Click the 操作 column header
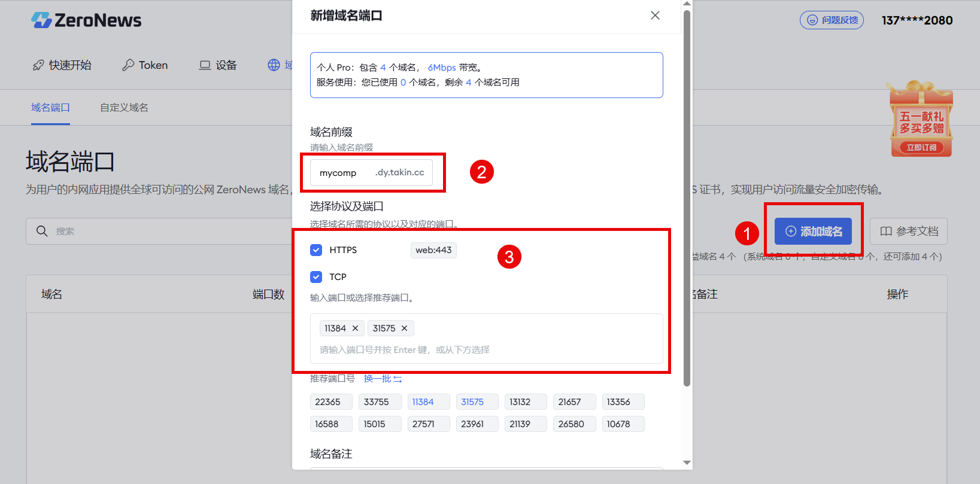980x484 pixels. 897,294
